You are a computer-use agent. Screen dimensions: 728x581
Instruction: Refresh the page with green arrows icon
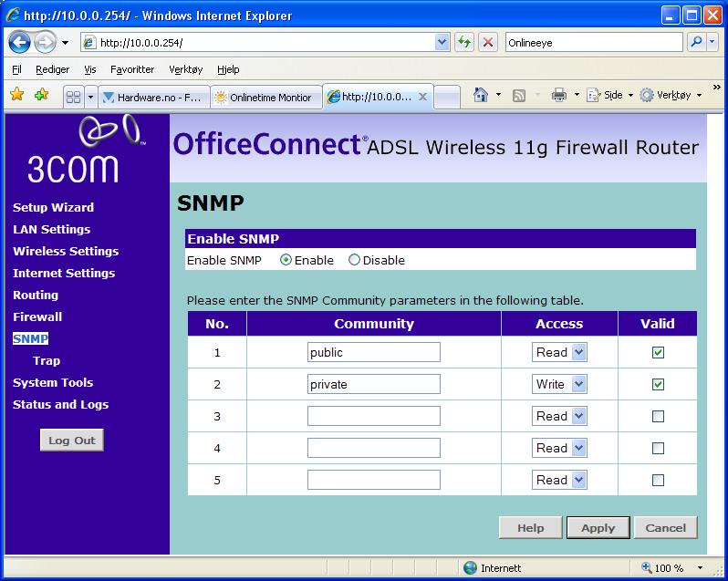464,43
